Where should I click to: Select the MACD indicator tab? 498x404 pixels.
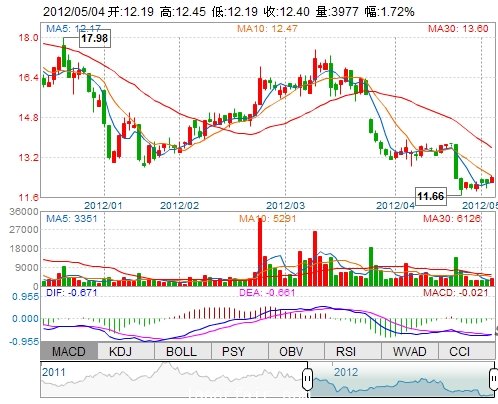tap(69, 351)
